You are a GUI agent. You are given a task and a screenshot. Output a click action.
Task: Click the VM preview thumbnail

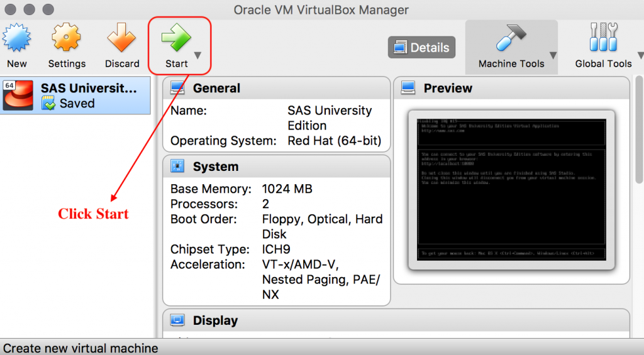(x=511, y=190)
